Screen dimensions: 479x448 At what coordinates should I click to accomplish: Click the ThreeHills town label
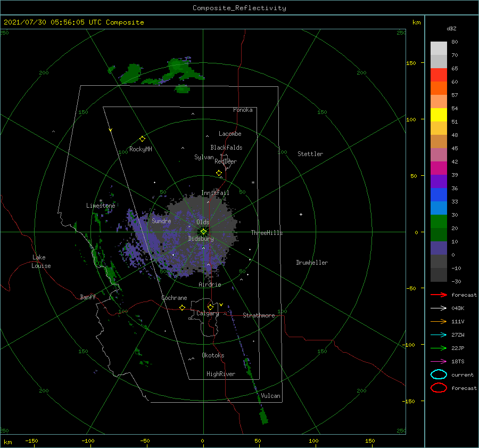tap(267, 233)
